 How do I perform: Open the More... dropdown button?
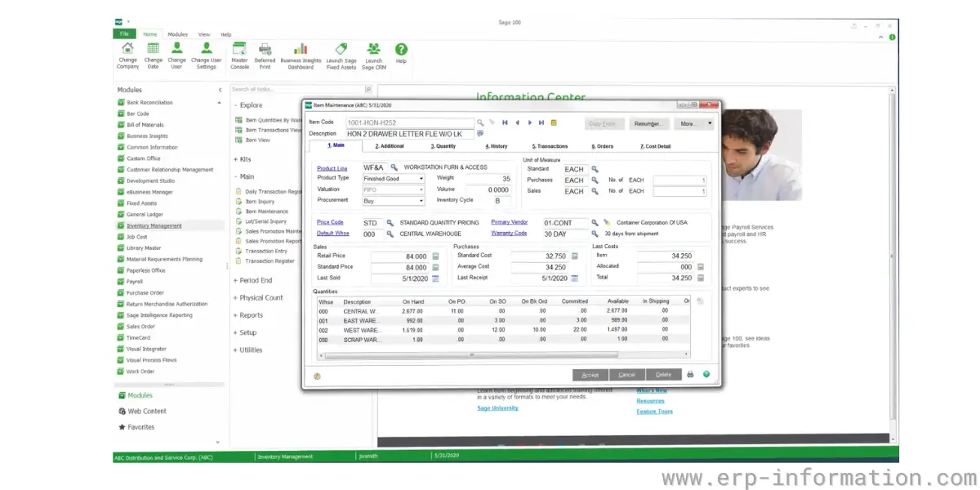coord(694,124)
